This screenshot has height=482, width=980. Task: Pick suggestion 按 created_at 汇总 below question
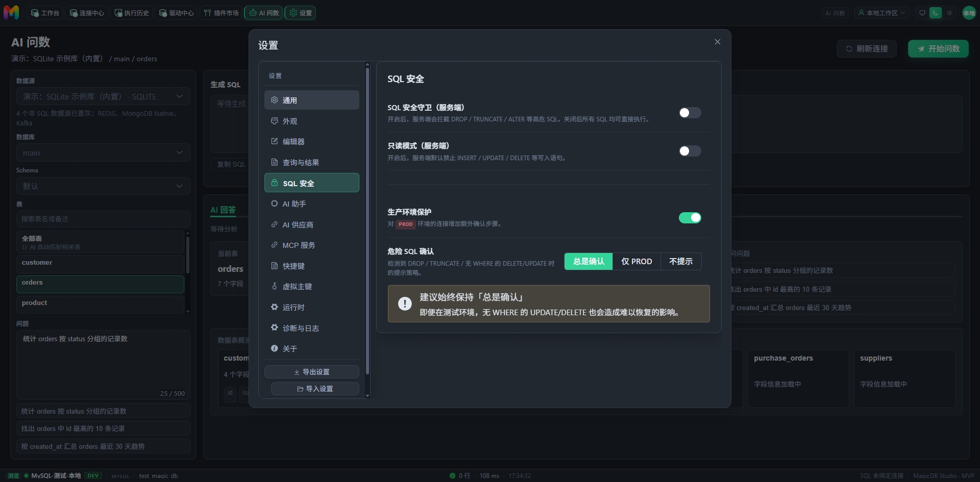coord(103,446)
